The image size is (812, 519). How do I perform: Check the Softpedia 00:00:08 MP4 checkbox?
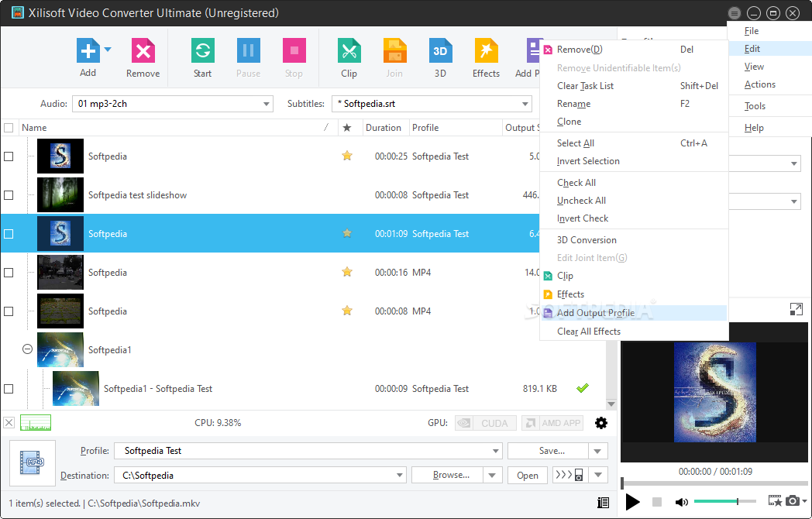click(9, 311)
